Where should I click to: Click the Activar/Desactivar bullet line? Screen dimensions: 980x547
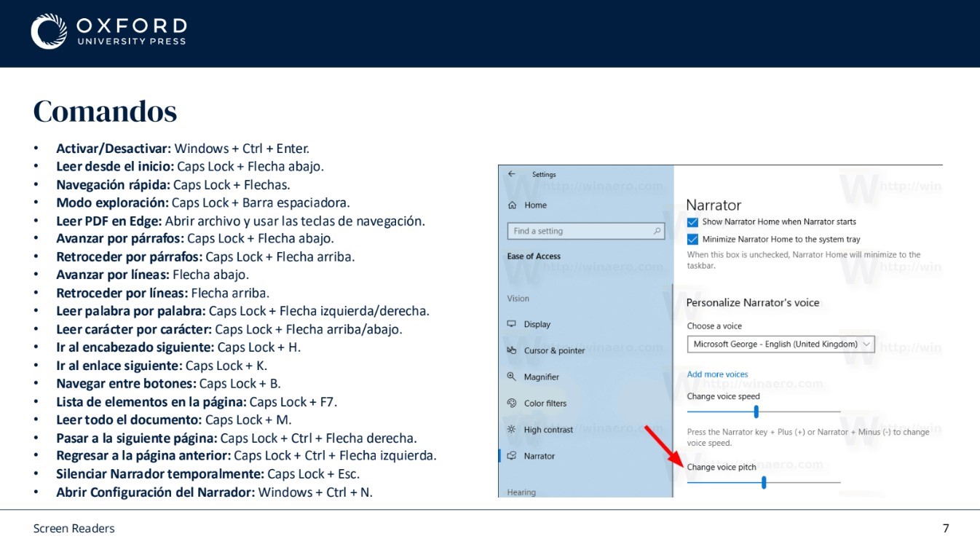click(x=183, y=149)
